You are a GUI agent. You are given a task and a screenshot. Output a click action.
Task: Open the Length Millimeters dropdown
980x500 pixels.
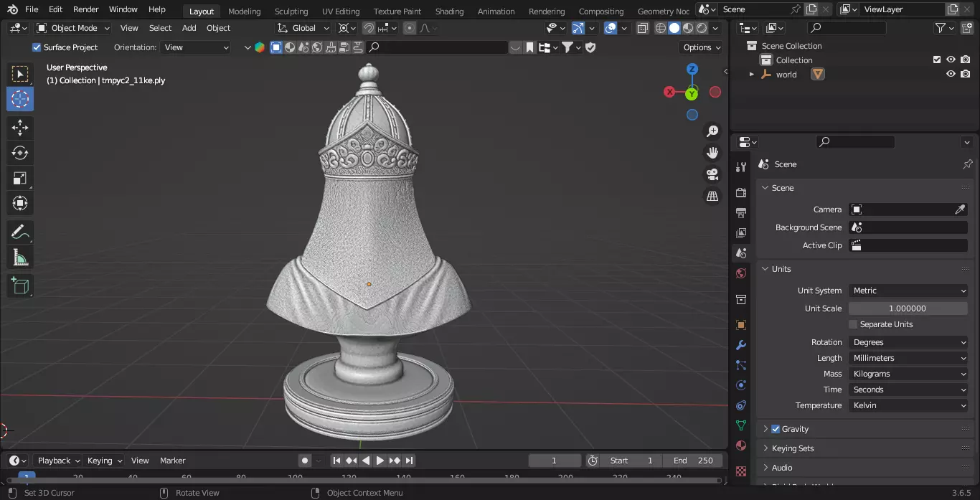908,358
